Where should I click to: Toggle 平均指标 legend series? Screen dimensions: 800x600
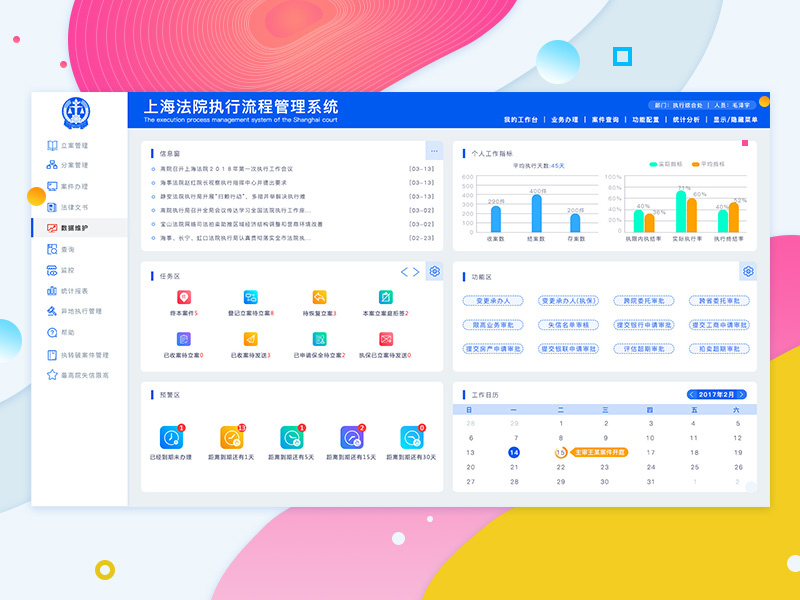coord(708,164)
